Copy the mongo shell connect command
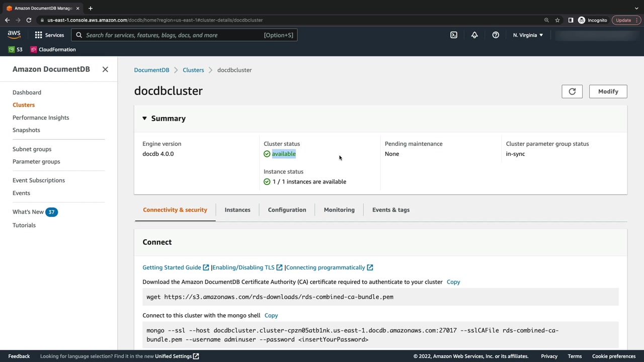 (x=271, y=316)
